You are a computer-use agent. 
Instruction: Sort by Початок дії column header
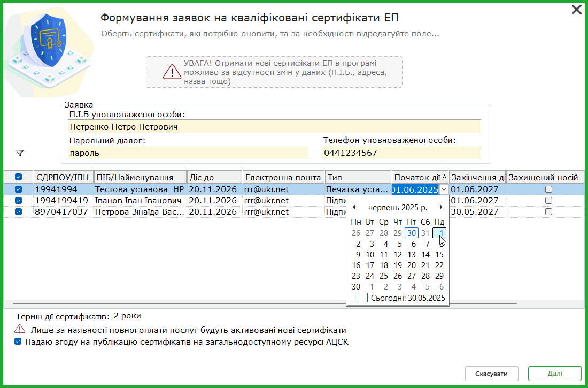click(x=420, y=177)
